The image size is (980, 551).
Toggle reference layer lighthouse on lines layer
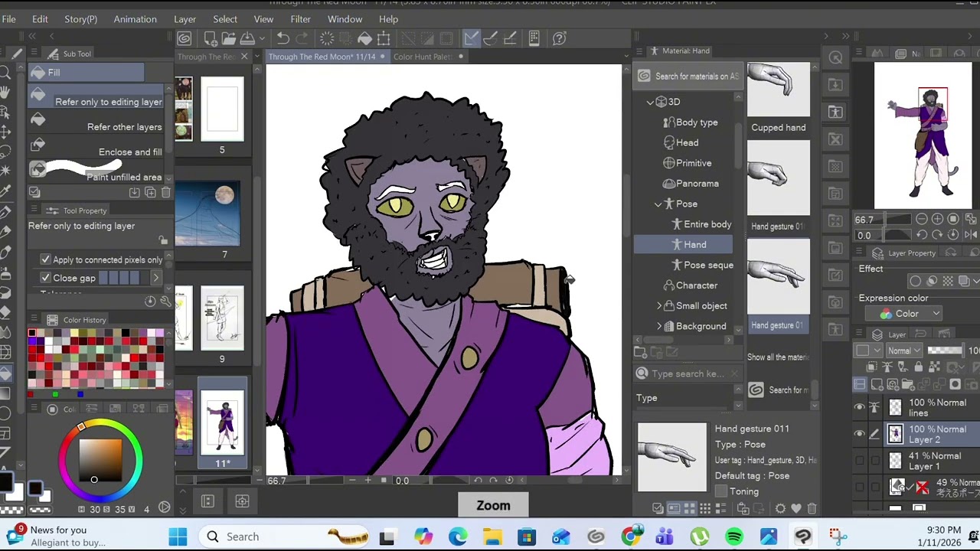point(874,407)
